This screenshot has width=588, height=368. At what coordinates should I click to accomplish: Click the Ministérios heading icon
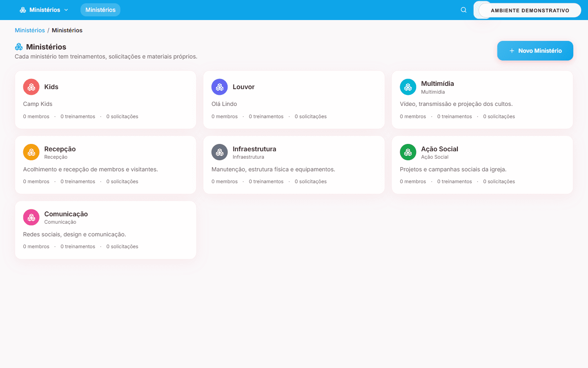(19, 47)
